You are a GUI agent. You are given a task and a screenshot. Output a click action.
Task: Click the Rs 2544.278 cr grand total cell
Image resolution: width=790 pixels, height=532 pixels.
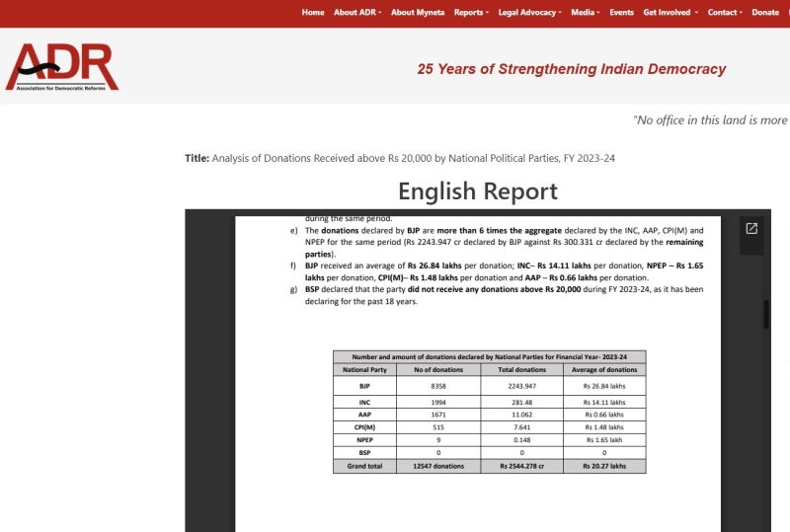coord(522,466)
